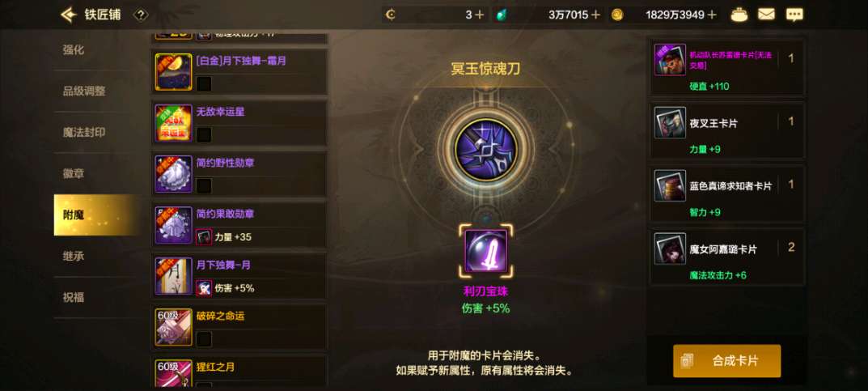This screenshot has width=868, height=391.
Task: Add currency using the plus beside 3
Action: 479,15
